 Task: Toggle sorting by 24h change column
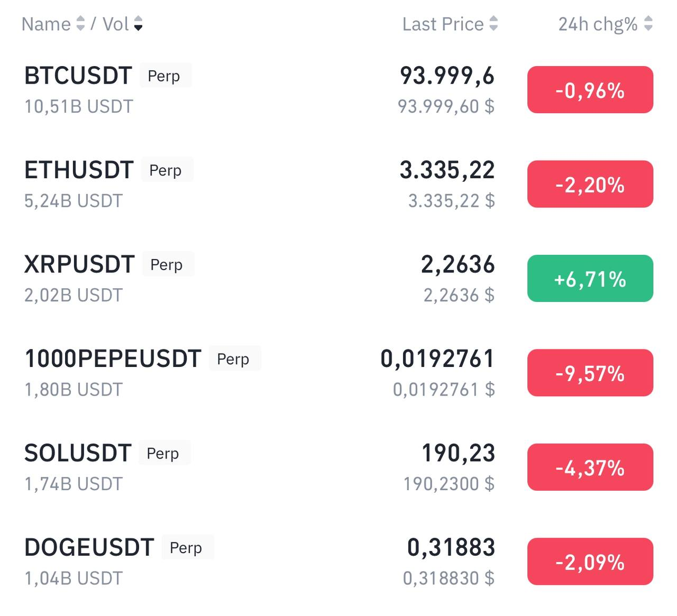click(647, 24)
